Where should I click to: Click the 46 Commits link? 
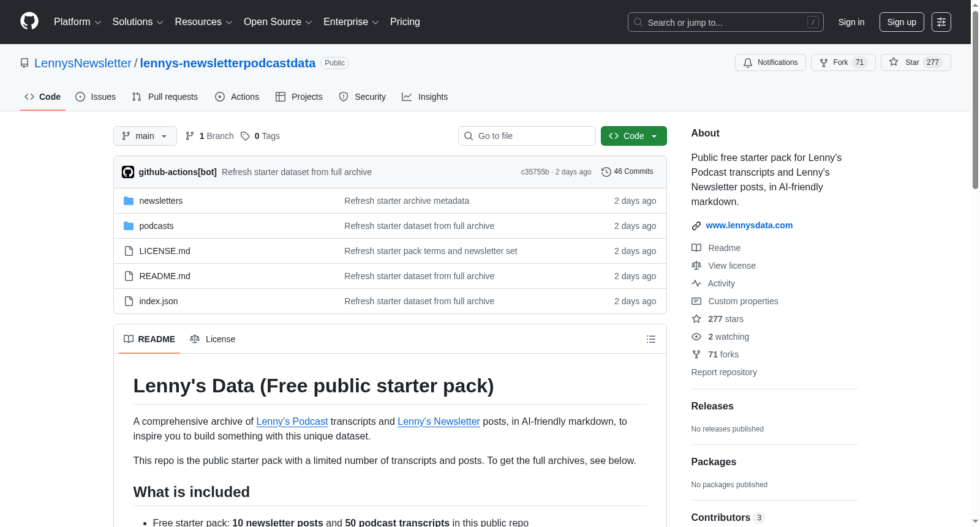[627, 172]
